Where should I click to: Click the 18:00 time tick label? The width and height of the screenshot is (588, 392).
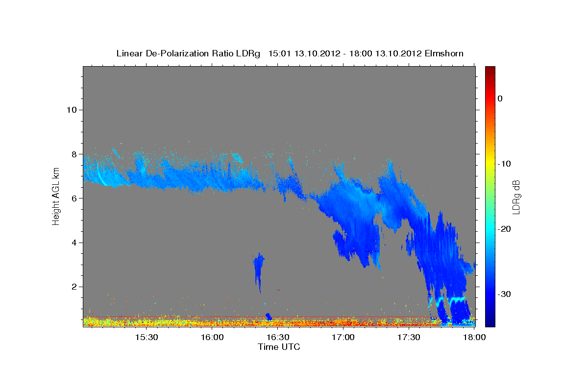[x=474, y=338]
